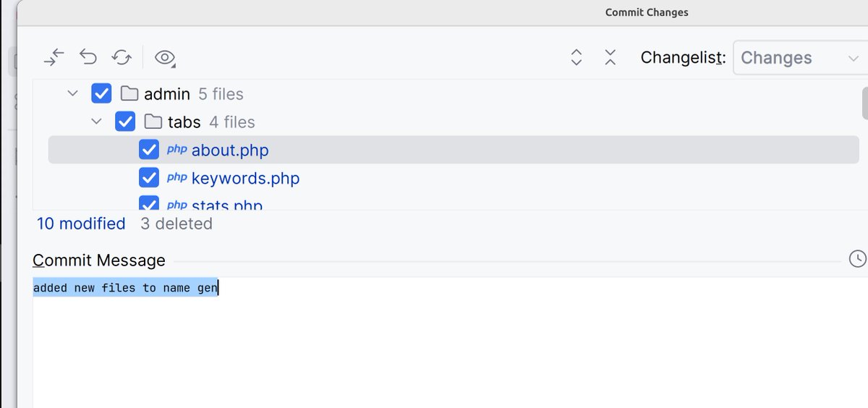Click the admin folder icon
Screen dimensions: 868x408
coord(129,93)
